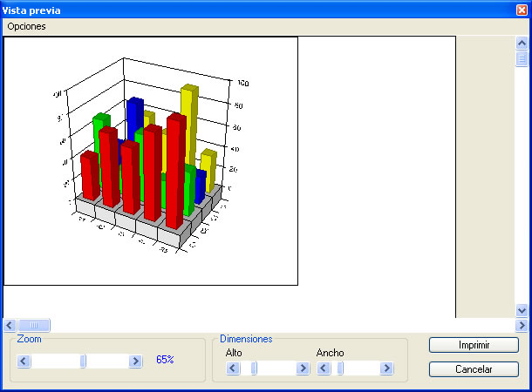Click the Zoom slider thumb
The height and width of the screenshot is (392, 532).
[x=84, y=361]
